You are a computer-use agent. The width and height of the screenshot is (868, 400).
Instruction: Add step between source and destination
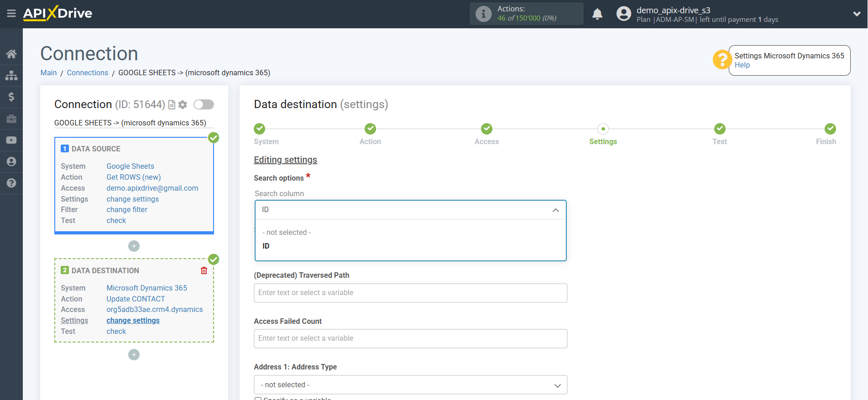(134, 246)
